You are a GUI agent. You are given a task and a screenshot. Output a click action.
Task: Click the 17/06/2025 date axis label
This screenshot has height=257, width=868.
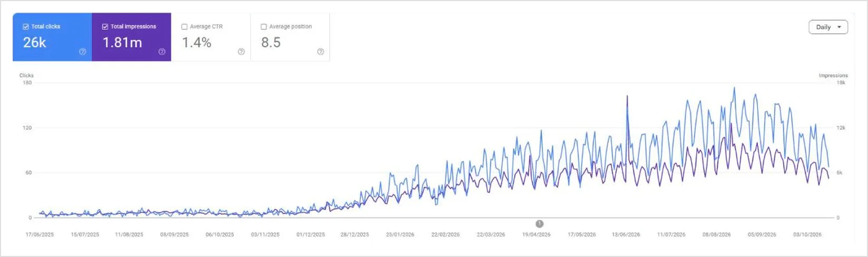(40, 235)
